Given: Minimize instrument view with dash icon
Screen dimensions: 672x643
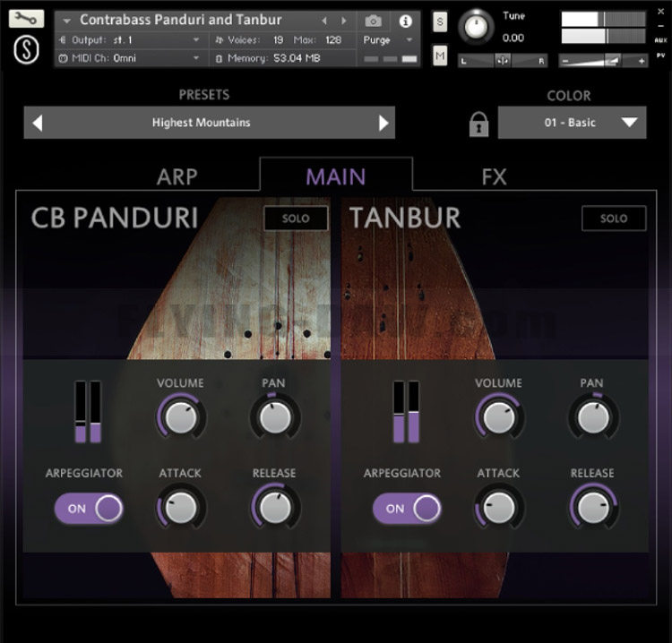Looking at the screenshot, I should 661,26.
